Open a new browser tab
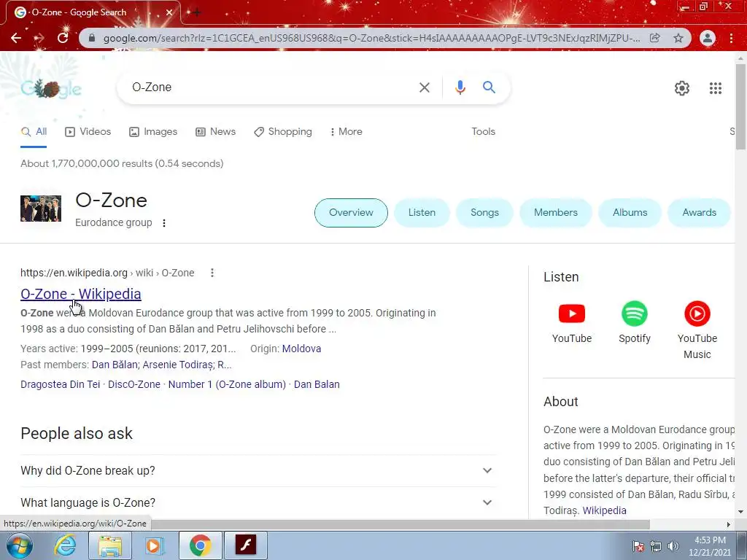 196,12
